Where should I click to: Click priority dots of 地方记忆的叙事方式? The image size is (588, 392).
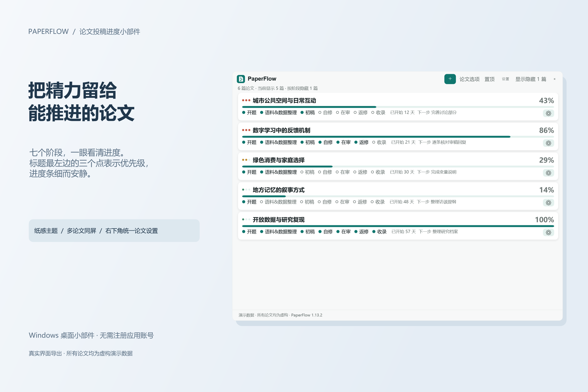[246, 189]
